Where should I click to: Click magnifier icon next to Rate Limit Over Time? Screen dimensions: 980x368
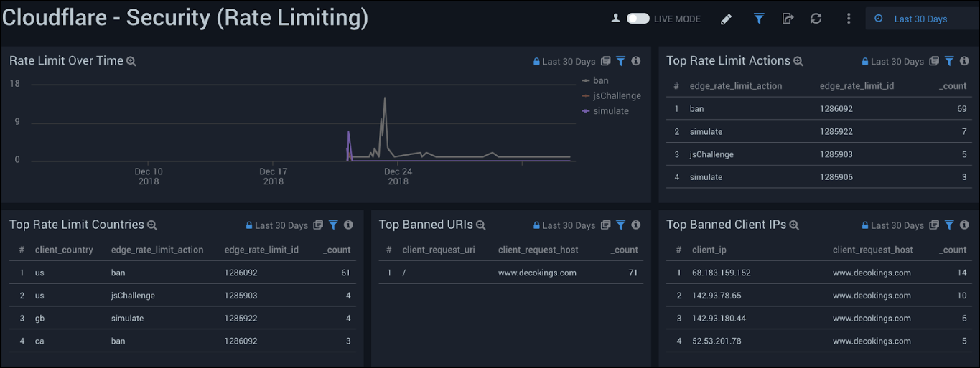(131, 62)
